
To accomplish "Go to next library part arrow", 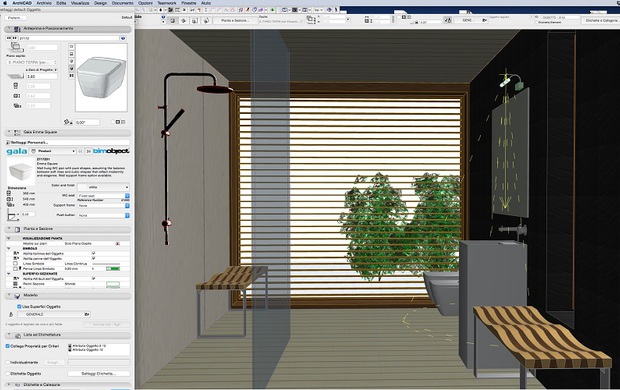I will click(15, 38).
